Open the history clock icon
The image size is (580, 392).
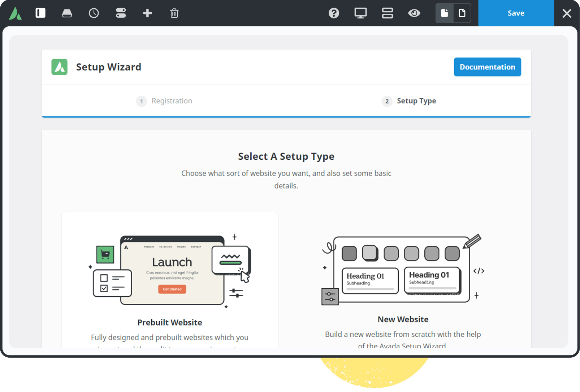click(94, 13)
